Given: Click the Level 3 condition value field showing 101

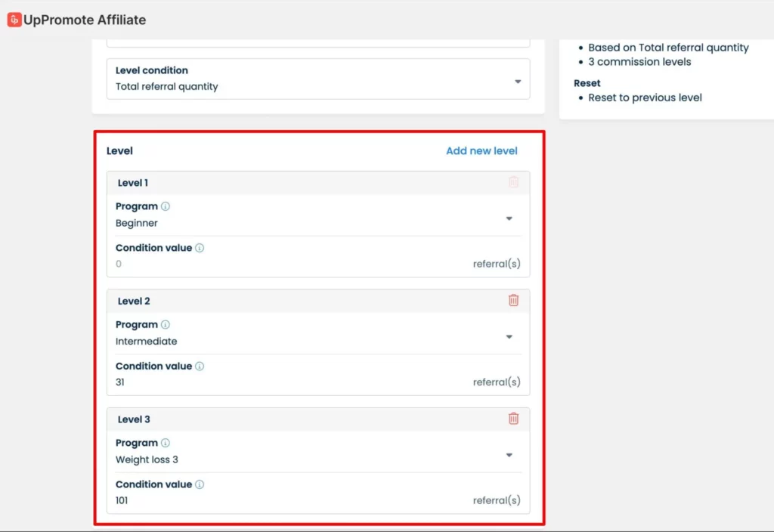Looking at the screenshot, I should 287,500.
